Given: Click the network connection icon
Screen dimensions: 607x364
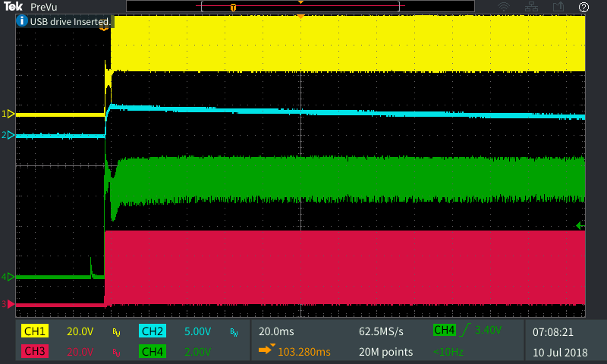Looking at the screenshot, I should pos(531,7).
